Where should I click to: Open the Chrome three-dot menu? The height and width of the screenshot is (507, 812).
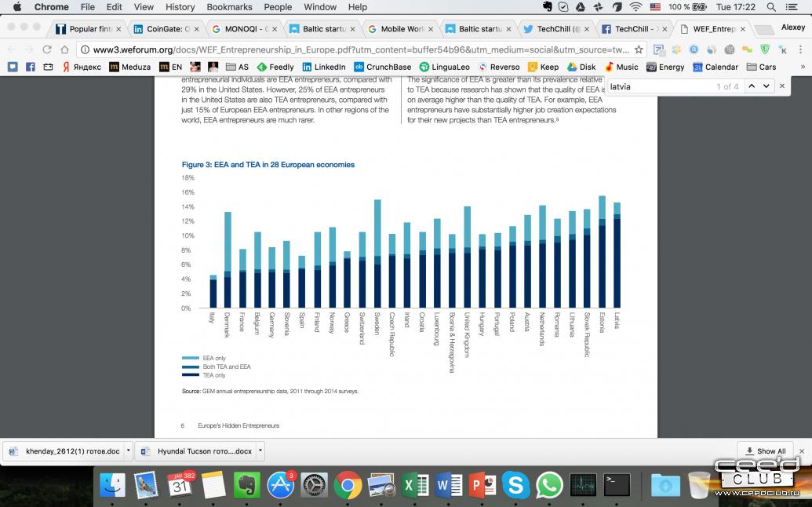click(800, 49)
